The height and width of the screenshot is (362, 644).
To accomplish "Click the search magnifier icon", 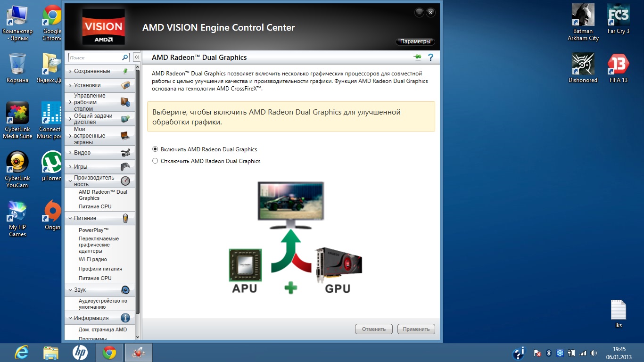I will (x=125, y=58).
